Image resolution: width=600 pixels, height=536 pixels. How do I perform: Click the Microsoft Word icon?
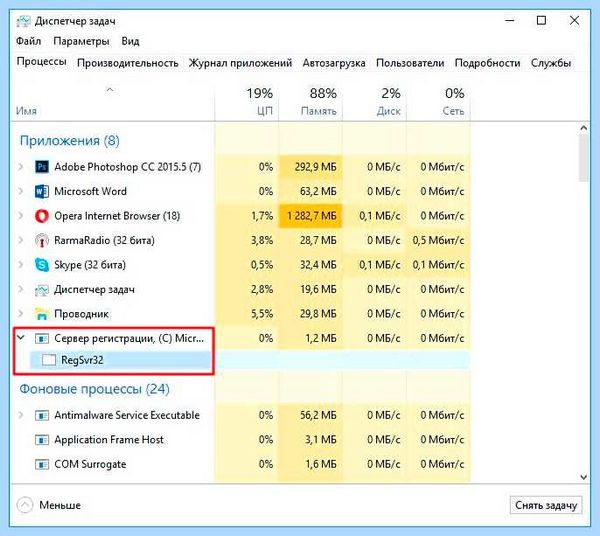click(x=42, y=191)
